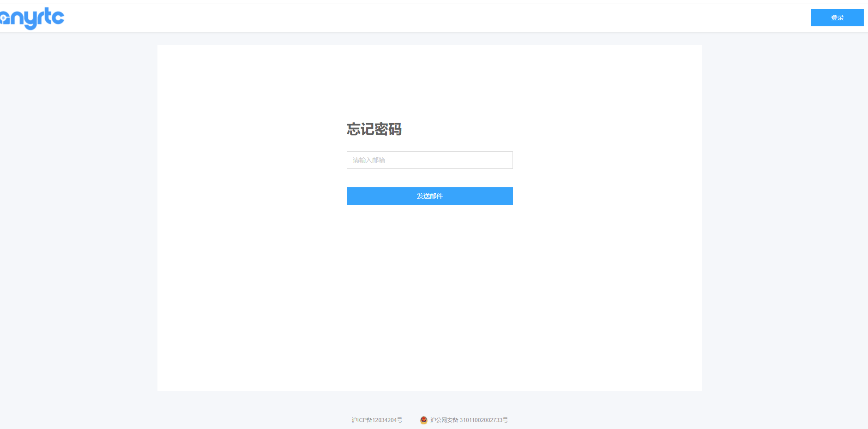Click the anyrtc logo in the header
Viewport: 868px width, 429px height.
coord(31,18)
